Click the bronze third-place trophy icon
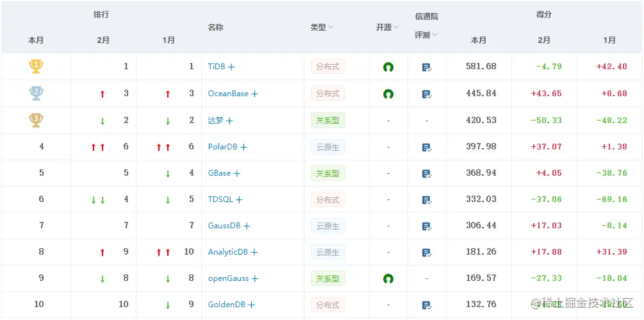 click(x=36, y=120)
